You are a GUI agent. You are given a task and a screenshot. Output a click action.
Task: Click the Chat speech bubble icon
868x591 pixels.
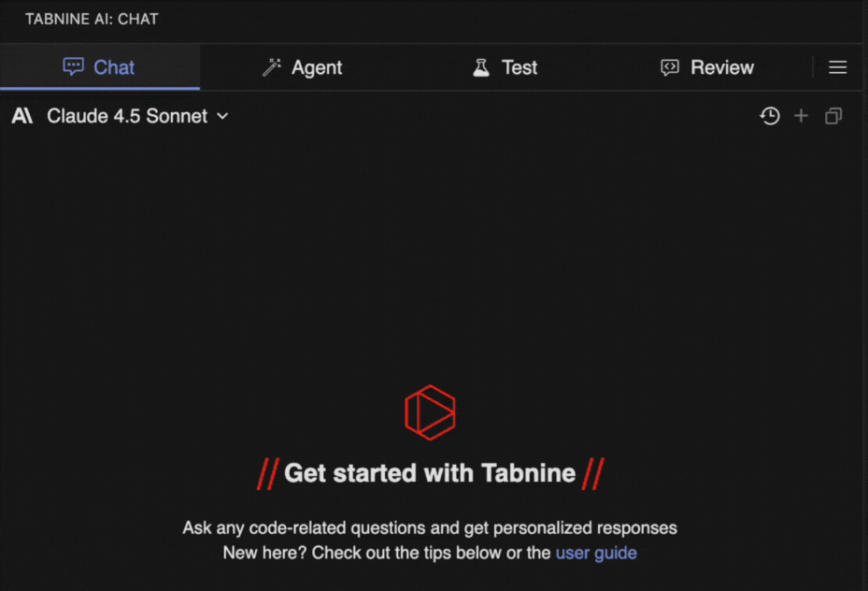point(73,67)
